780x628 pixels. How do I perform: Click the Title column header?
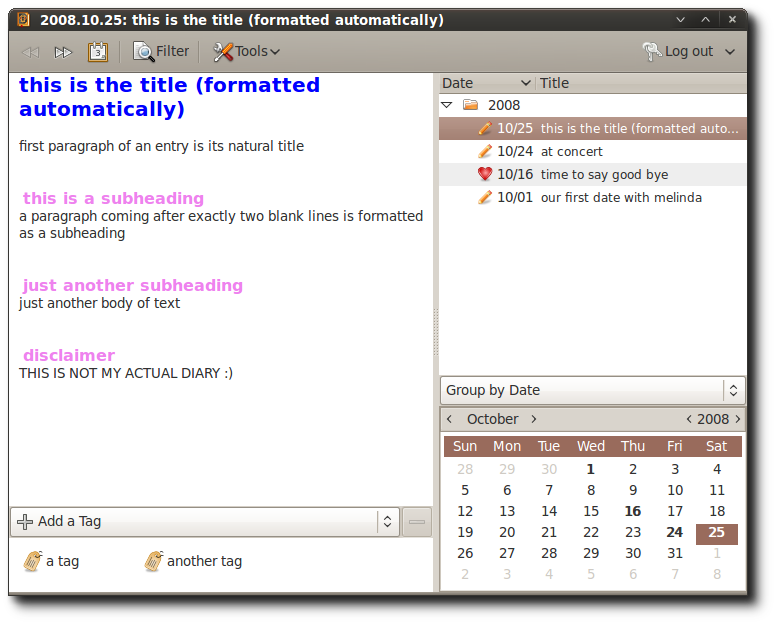[641, 83]
